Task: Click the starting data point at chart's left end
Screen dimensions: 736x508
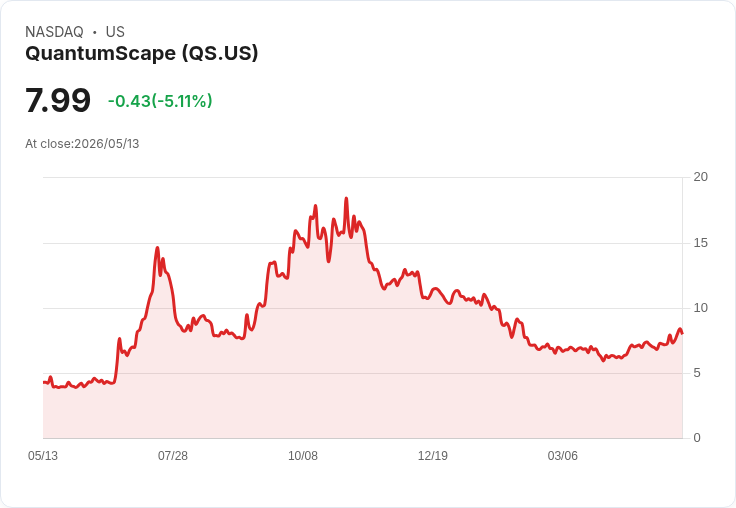Action: (x=44, y=383)
